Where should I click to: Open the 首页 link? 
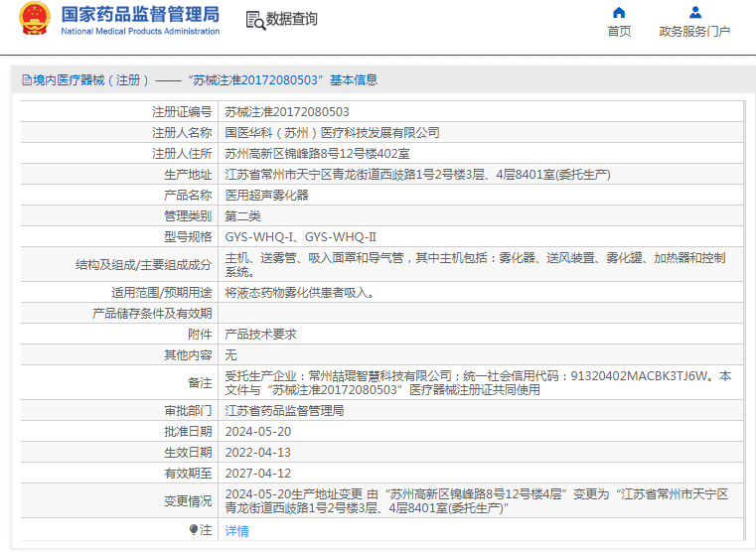pos(619,32)
